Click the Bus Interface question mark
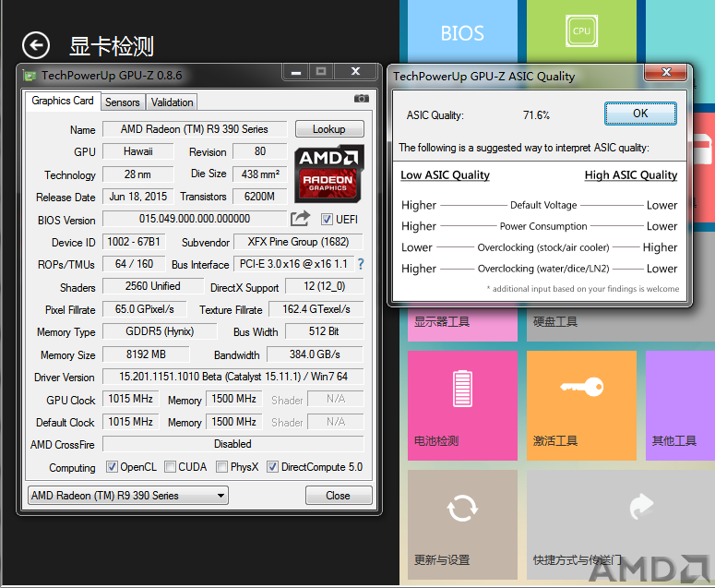The image size is (715, 588). click(x=361, y=264)
